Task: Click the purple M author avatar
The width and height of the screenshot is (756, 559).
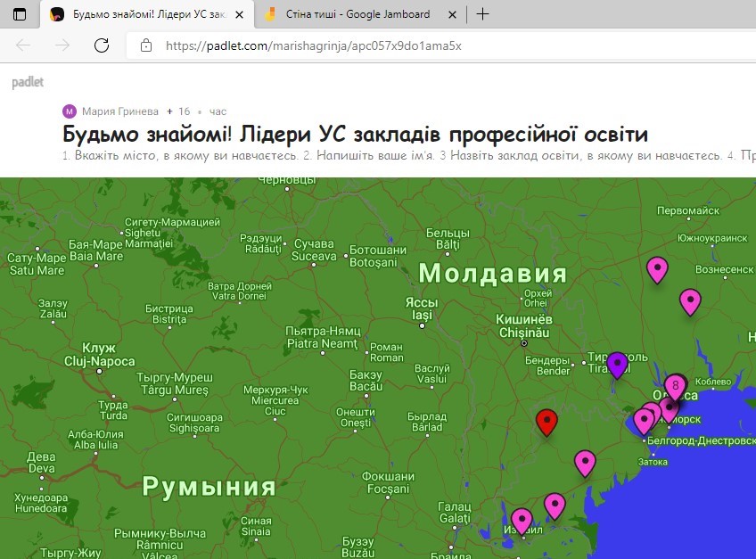Action: point(70,111)
